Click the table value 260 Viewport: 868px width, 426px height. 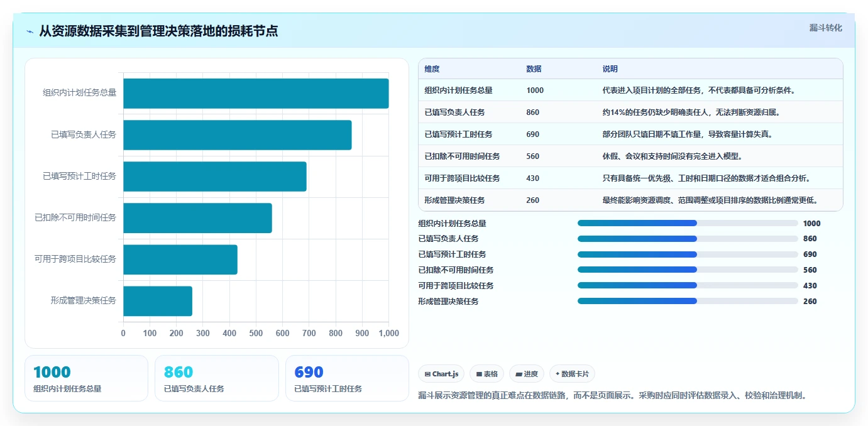[533, 200]
